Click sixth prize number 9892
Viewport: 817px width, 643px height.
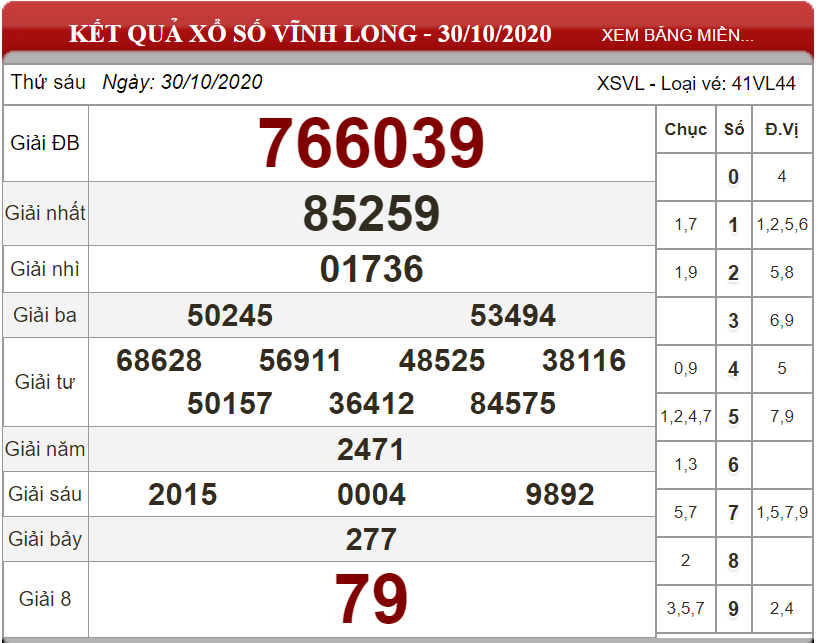coord(560,494)
